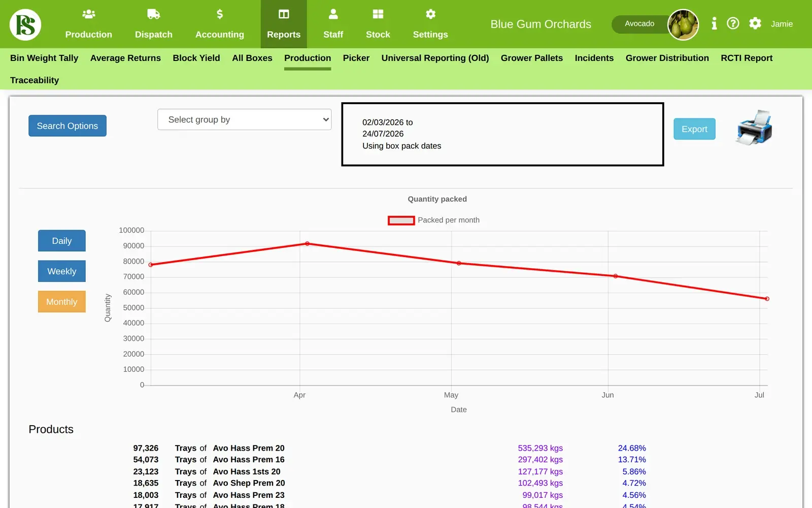Viewport: 812px width, 508px height.
Task: Switch chart to Weekly view
Action: tap(62, 271)
